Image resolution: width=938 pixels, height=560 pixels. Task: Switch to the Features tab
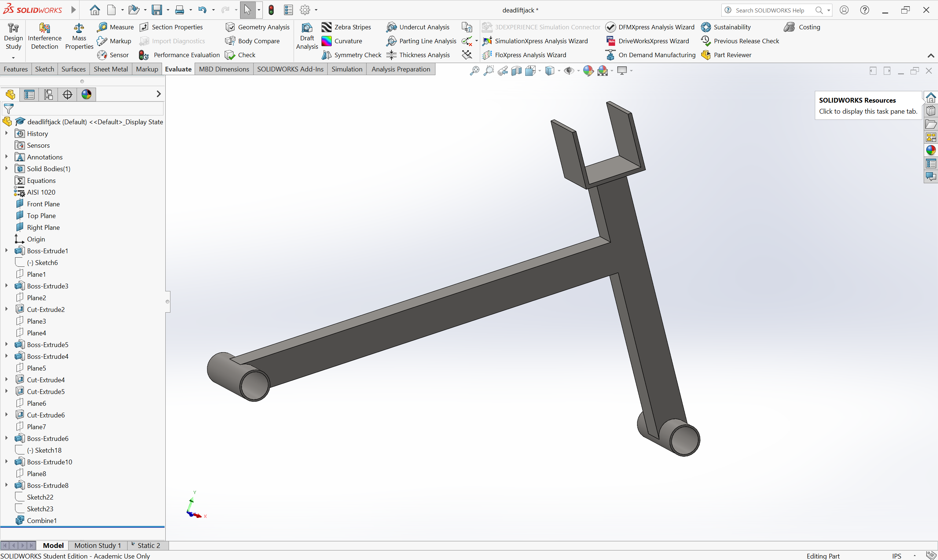(16, 69)
